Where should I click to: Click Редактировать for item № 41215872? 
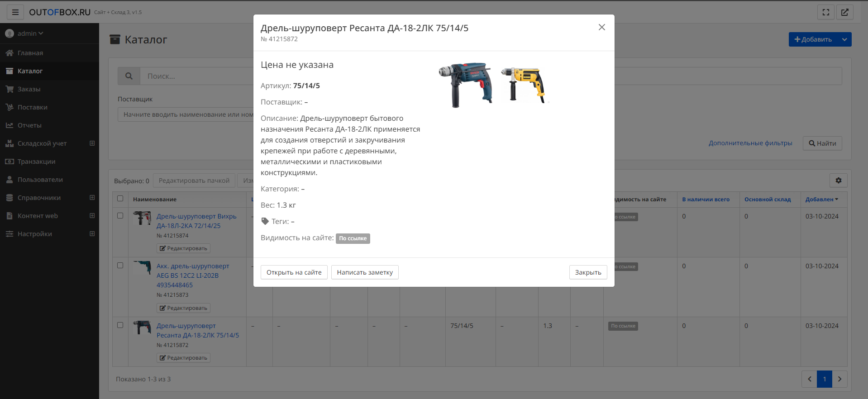[x=183, y=358]
